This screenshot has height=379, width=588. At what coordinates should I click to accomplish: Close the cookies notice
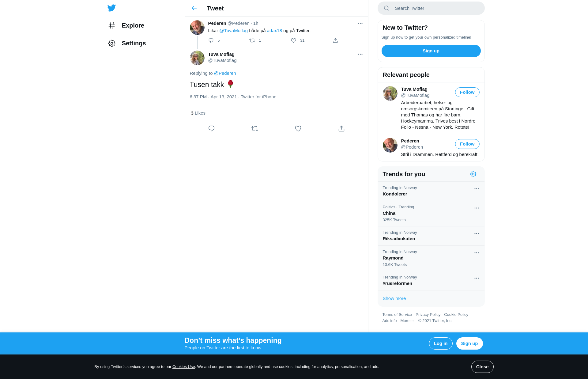coord(482,367)
